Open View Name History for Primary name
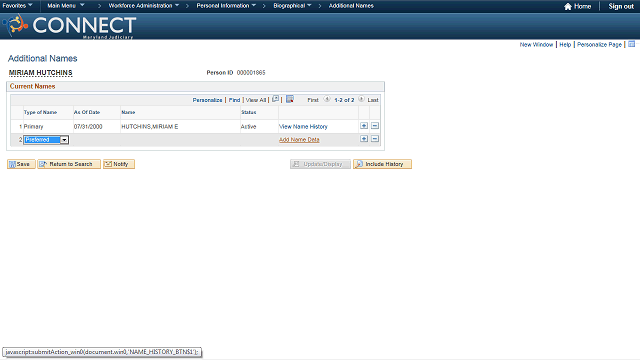This screenshot has width=640, height=360. click(x=303, y=127)
